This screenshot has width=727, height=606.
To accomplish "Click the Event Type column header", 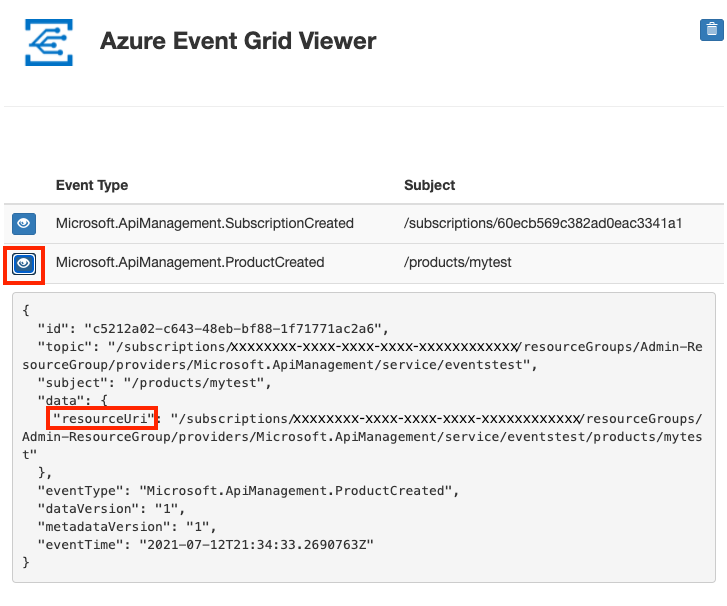I will coord(92,185).
